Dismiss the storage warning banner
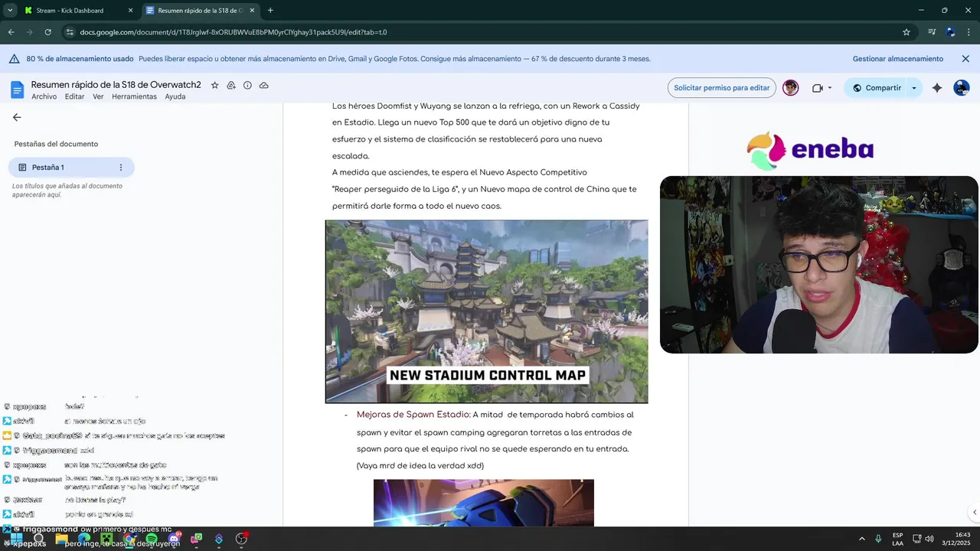Image resolution: width=980 pixels, height=551 pixels. coord(965,59)
